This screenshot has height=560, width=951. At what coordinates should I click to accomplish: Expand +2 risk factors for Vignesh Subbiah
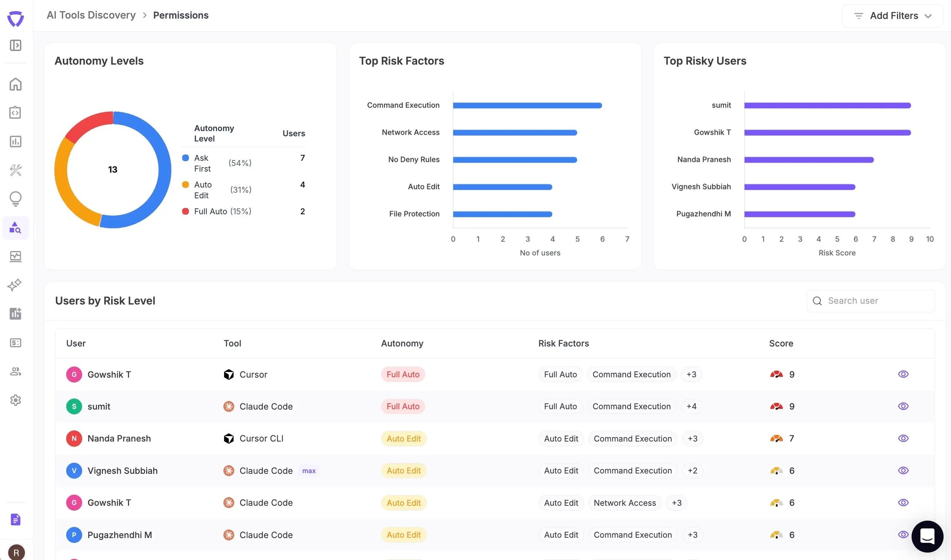click(x=692, y=471)
